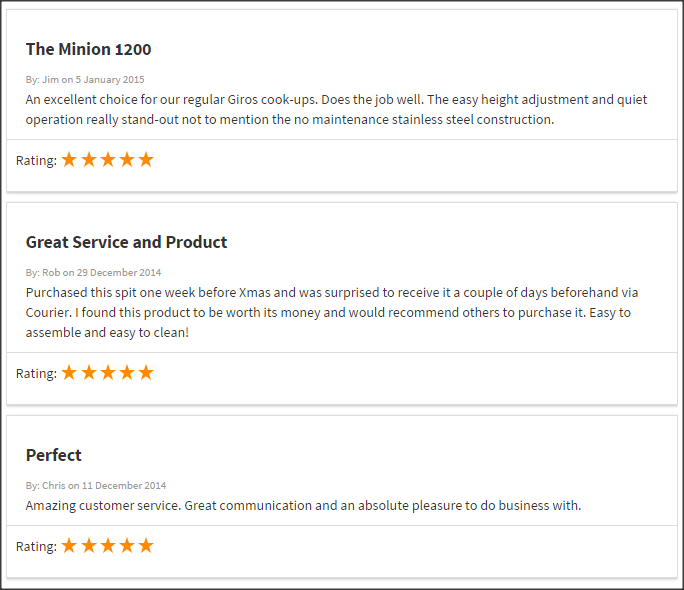Click the 'Amazing customer service' review text
This screenshot has height=590, width=684.
pos(303,505)
